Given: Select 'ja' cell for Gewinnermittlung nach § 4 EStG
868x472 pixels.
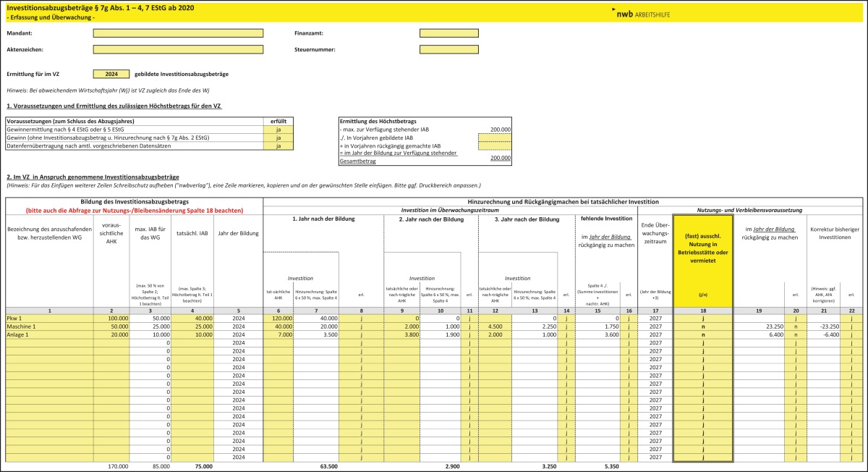Looking at the screenshot, I should coord(278,129).
